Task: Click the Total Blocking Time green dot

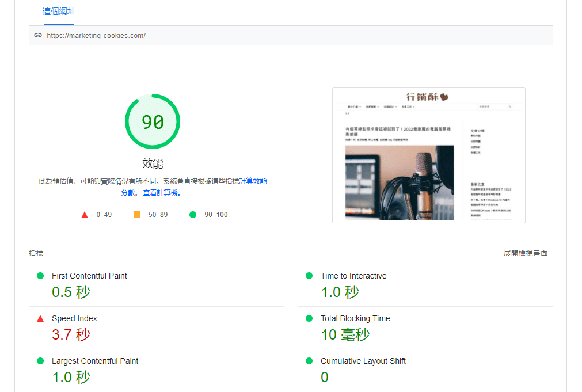Action: point(309,318)
